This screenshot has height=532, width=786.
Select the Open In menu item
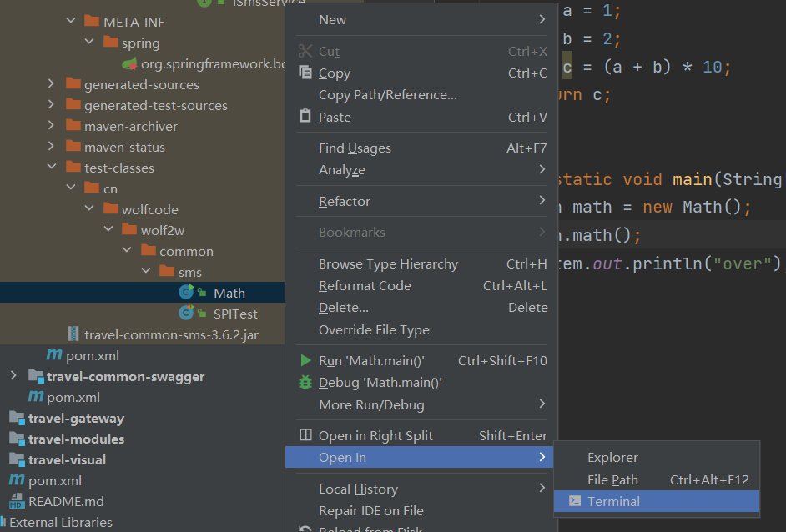(x=419, y=457)
